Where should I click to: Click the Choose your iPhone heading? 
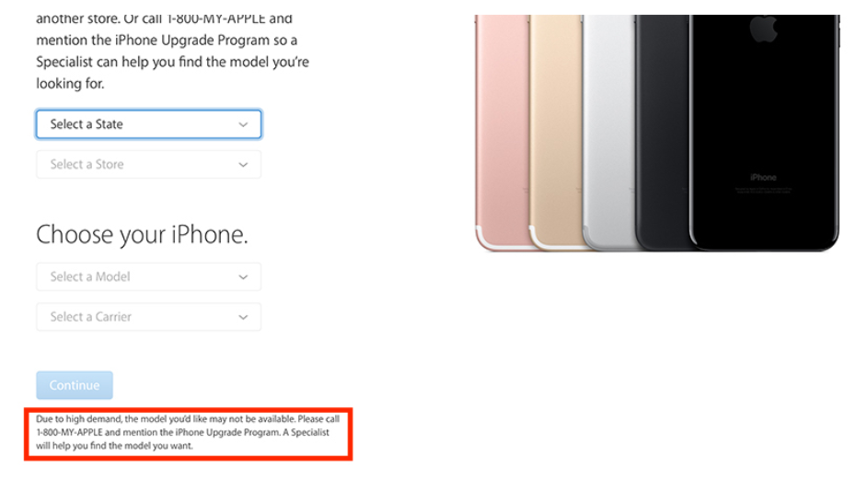point(143,235)
